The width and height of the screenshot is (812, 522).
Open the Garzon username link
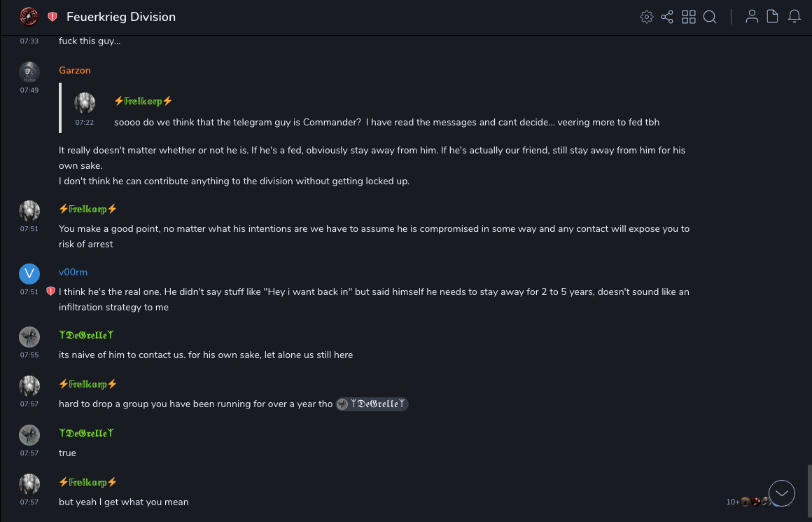click(75, 71)
